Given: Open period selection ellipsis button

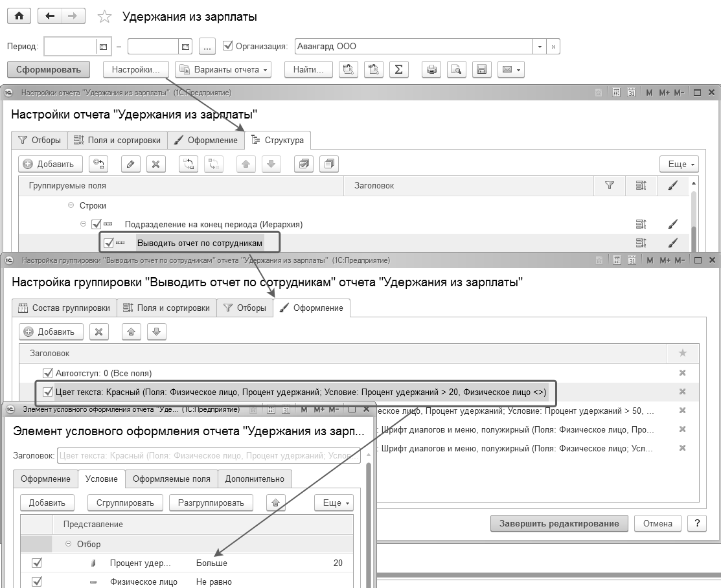Looking at the screenshot, I should click(x=207, y=47).
